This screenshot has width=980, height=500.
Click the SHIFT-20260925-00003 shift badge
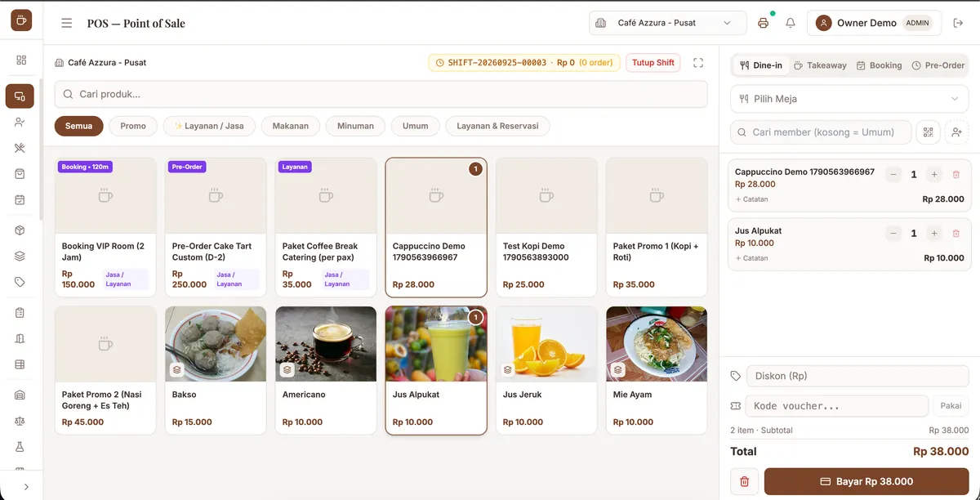[524, 63]
